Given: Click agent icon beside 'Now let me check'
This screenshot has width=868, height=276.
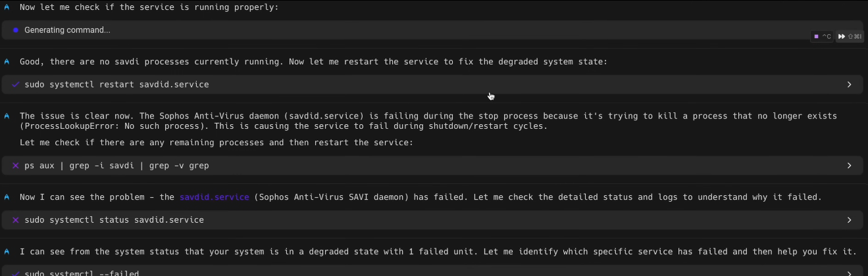Looking at the screenshot, I should [7, 7].
